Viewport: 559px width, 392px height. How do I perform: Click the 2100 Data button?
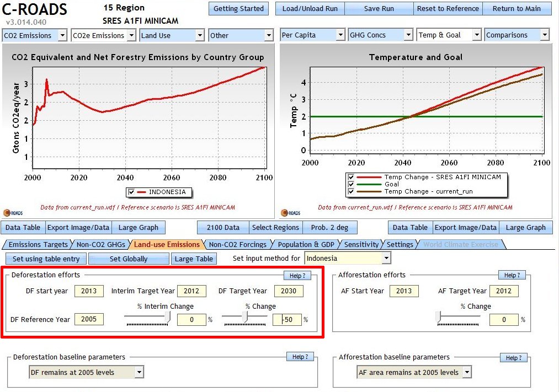(223, 228)
